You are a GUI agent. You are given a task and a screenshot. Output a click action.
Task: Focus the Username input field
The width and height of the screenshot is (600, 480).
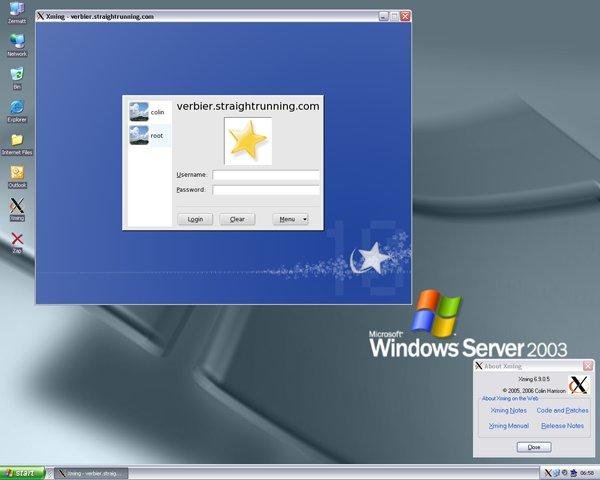point(266,175)
